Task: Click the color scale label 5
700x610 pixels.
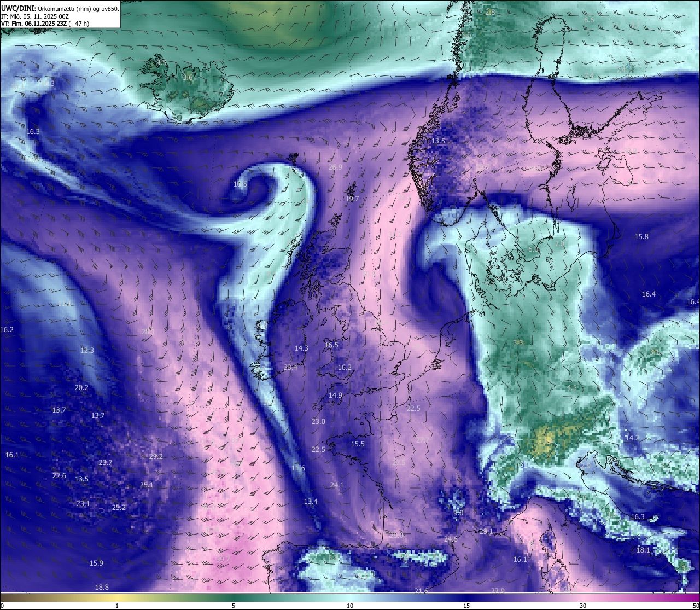Action: coord(234,606)
